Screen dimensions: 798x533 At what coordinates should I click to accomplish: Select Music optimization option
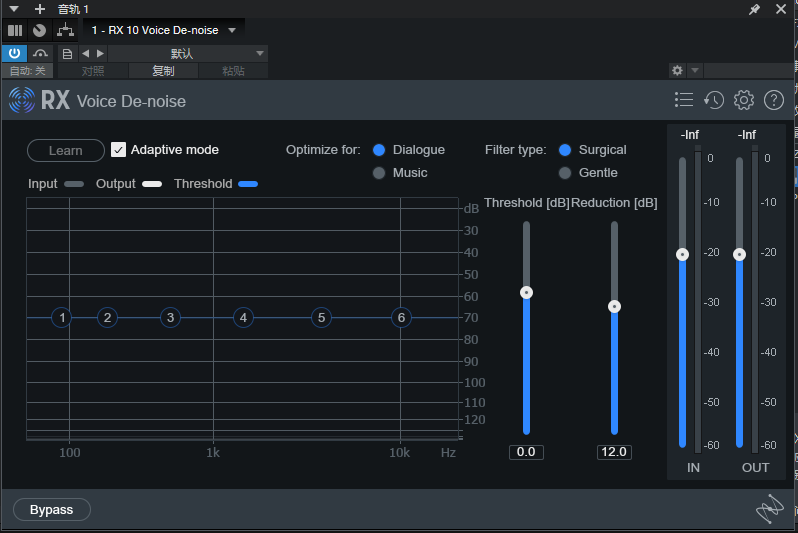tap(379, 173)
